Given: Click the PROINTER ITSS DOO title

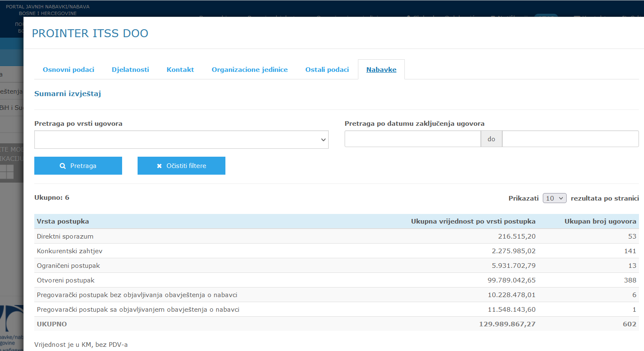Looking at the screenshot, I should (90, 33).
